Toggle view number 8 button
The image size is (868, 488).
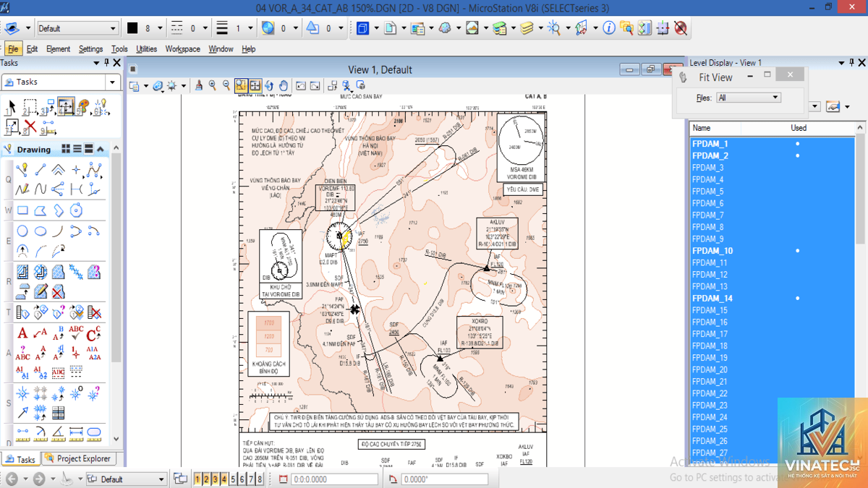click(260, 479)
